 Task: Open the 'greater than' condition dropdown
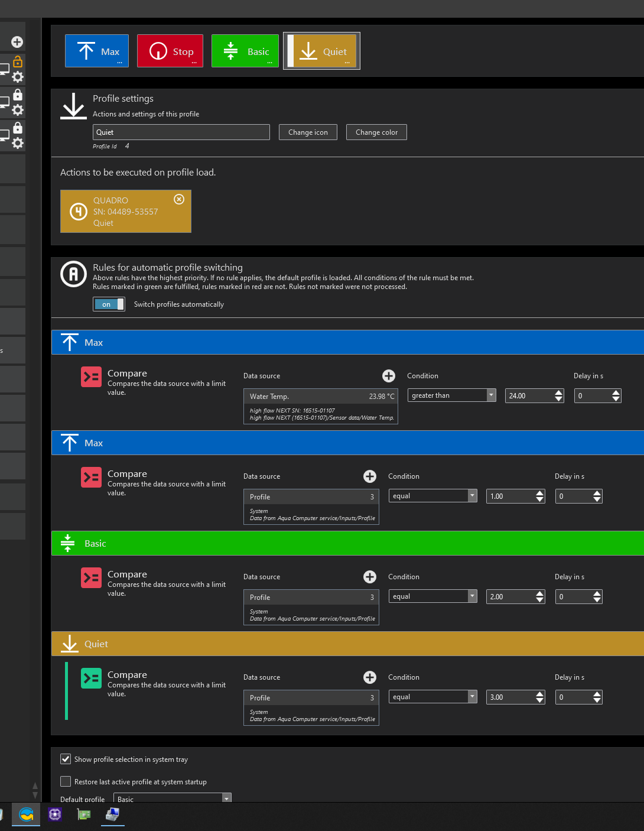pos(451,395)
